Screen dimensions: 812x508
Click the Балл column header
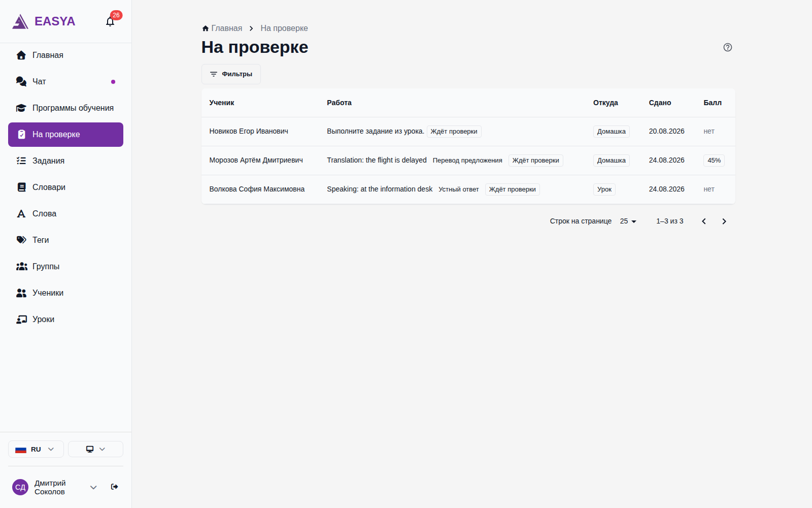pos(713,103)
